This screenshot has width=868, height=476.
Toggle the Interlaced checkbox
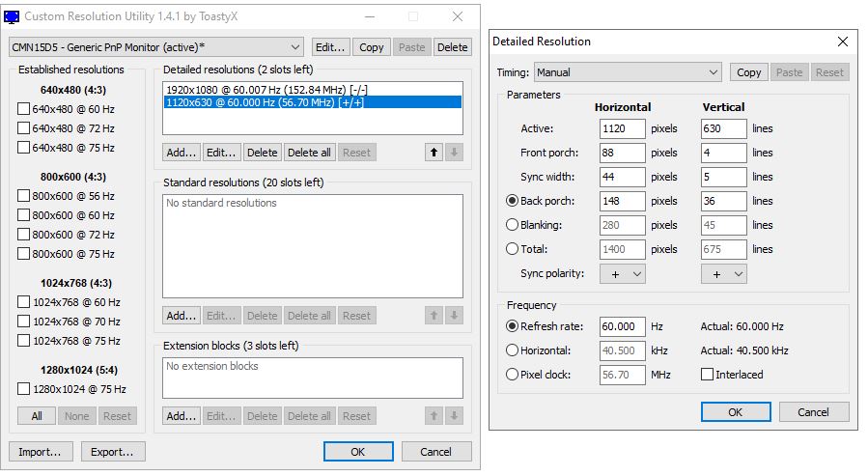[x=708, y=375]
